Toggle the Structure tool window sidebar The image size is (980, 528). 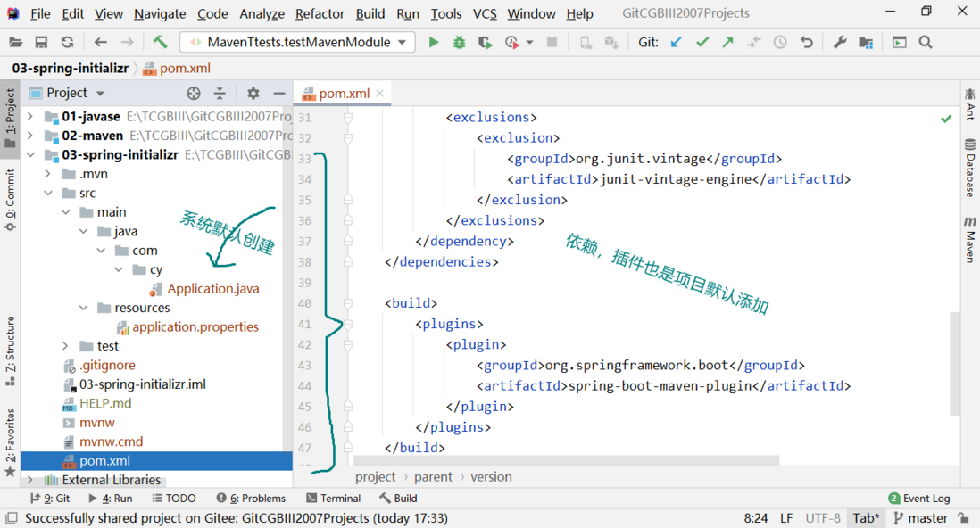(x=10, y=351)
